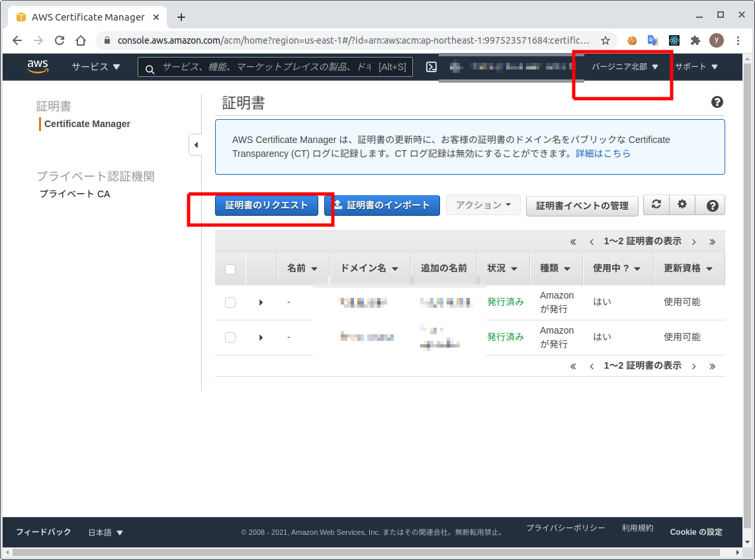Click the AWS logo home icon
This screenshot has height=560, width=755.
coord(38,66)
